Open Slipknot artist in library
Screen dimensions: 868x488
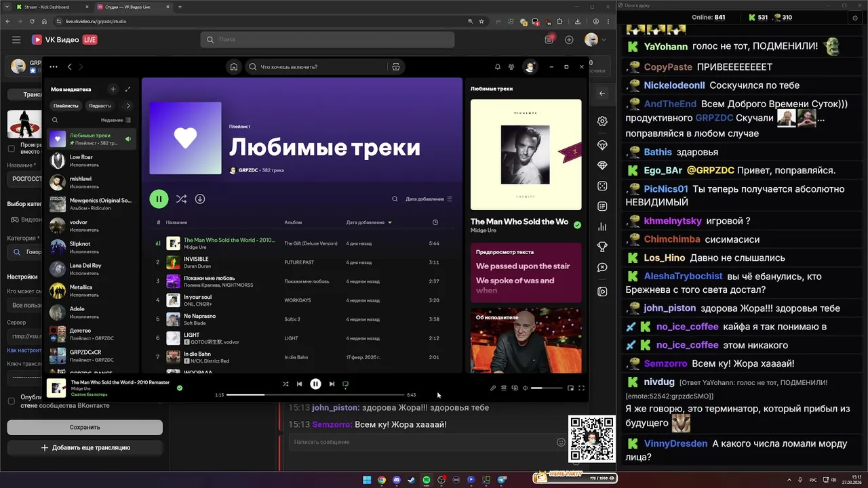[92, 247]
